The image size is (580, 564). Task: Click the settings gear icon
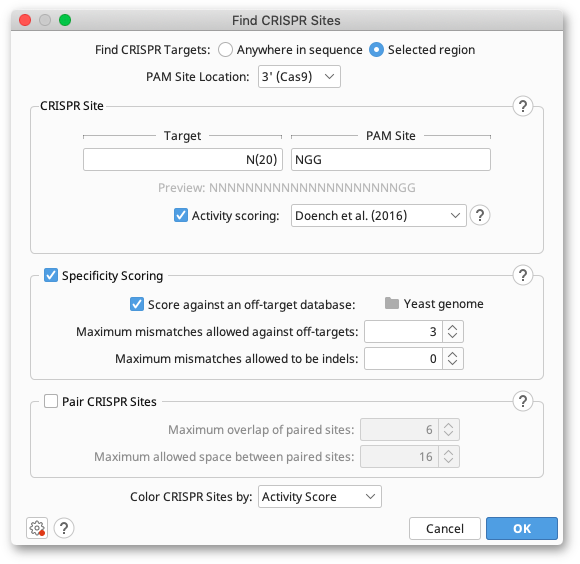tap(37, 528)
